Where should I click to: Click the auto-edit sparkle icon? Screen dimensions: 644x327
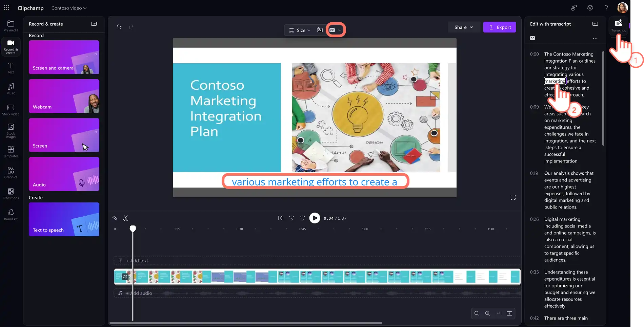click(x=115, y=218)
